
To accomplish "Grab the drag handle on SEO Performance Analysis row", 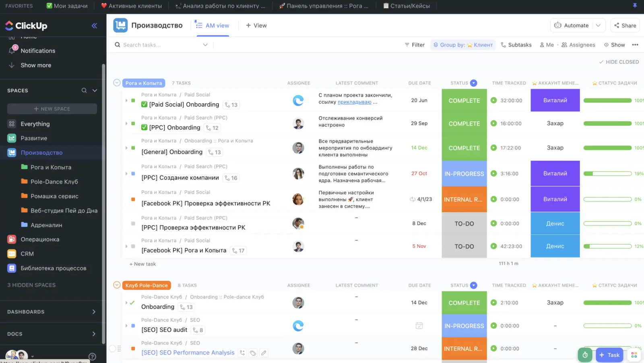I will (x=119, y=348).
